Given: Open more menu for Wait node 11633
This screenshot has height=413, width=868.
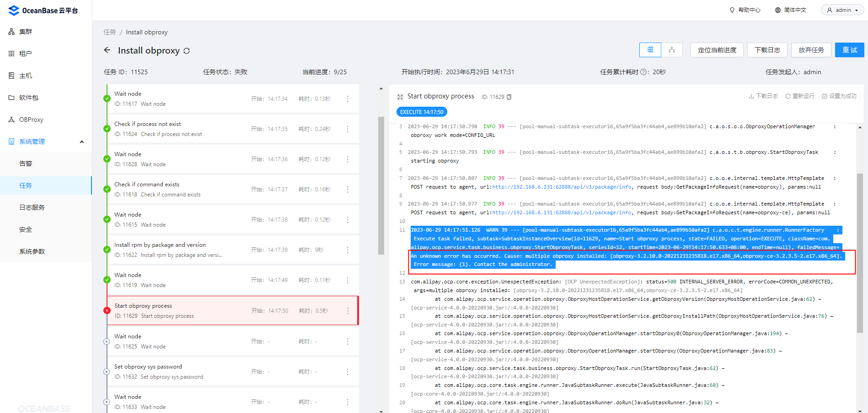Looking at the screenshot, I should point(348,402).
